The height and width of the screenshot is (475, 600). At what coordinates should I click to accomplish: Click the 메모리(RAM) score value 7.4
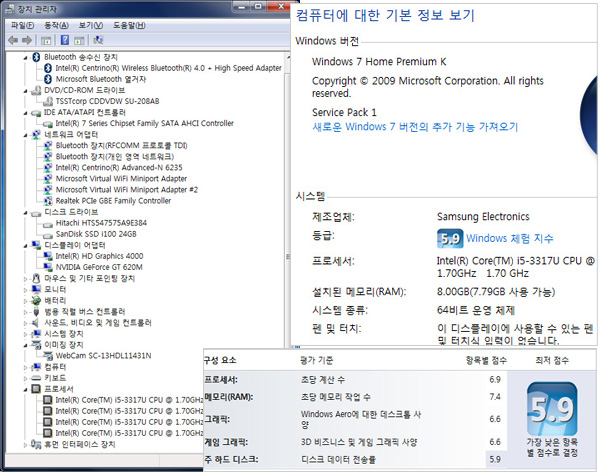495,397
